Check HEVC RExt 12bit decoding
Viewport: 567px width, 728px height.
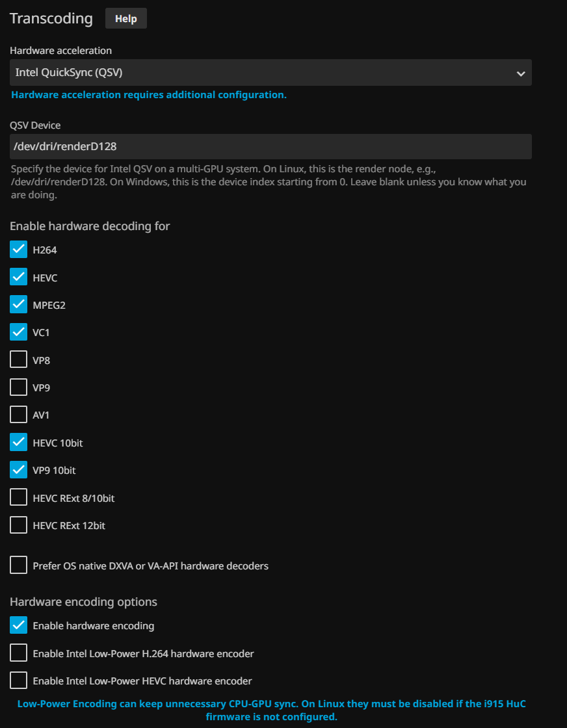19,525
